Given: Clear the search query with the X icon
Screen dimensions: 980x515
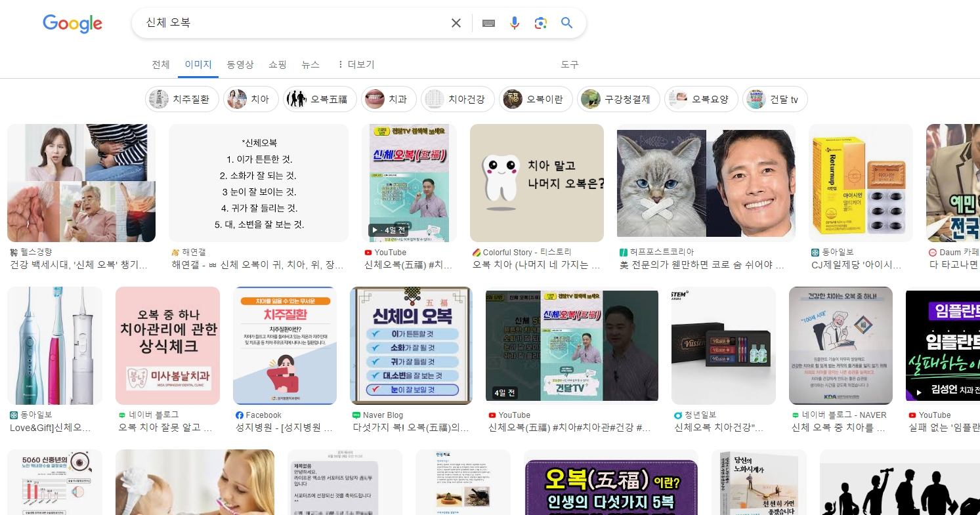Looking at the screenshot, I should pyautogui.click(x=456, y=22).
